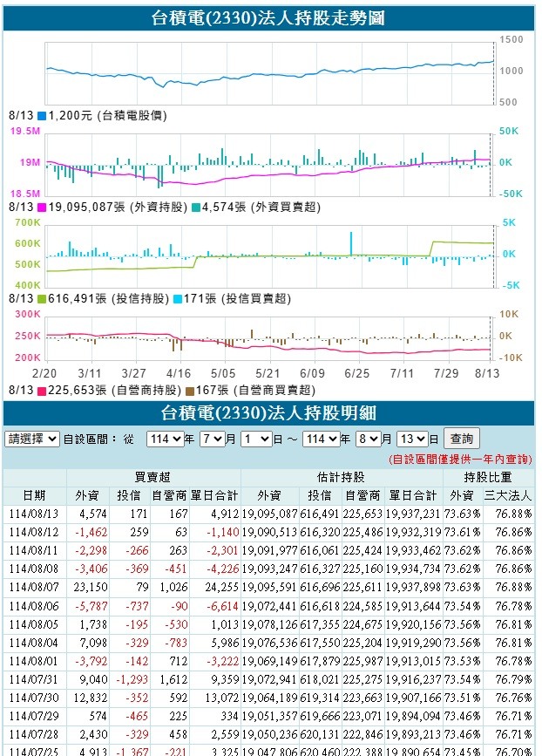
Task: Select the 114/07/31 date cell
Action: [x=34, y=680]
